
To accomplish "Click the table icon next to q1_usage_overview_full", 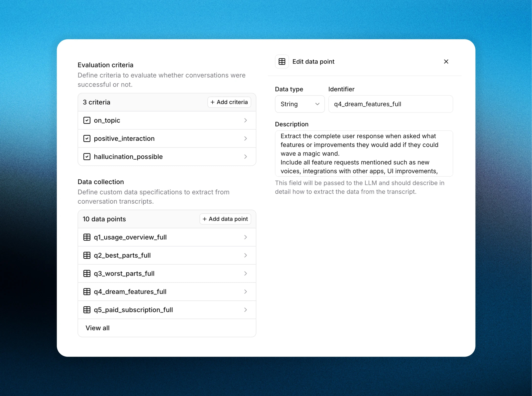I will click(x=87, y=237).
